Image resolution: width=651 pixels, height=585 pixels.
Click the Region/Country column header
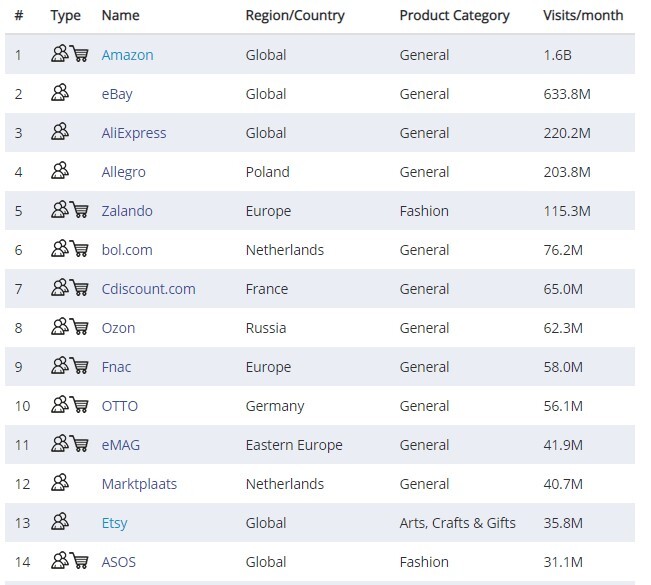pyautogui.click(x=295, y=16)
